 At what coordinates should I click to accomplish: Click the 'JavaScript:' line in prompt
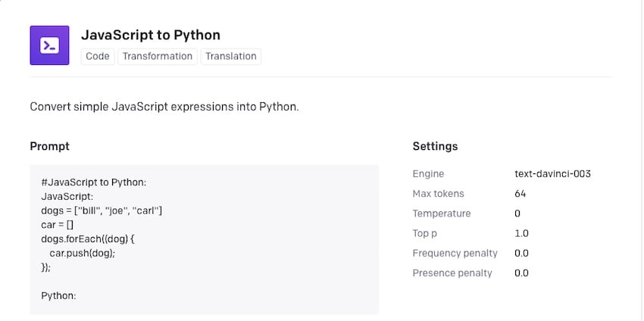click(x=67, y=197)
